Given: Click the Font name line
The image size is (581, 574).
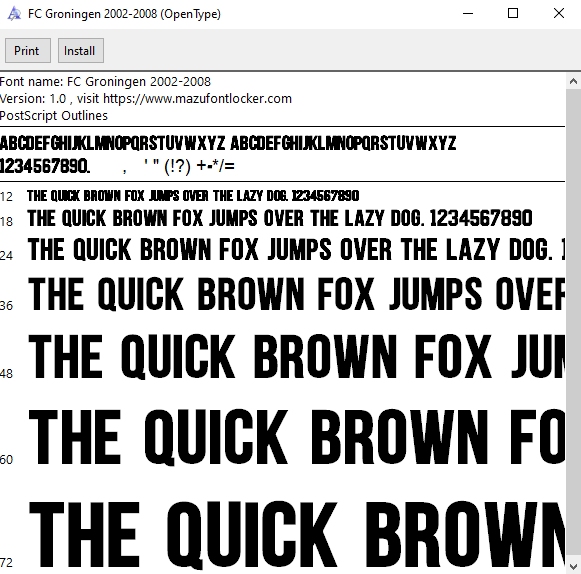Looking at the screenshot, I should click(x=105, y=82).
